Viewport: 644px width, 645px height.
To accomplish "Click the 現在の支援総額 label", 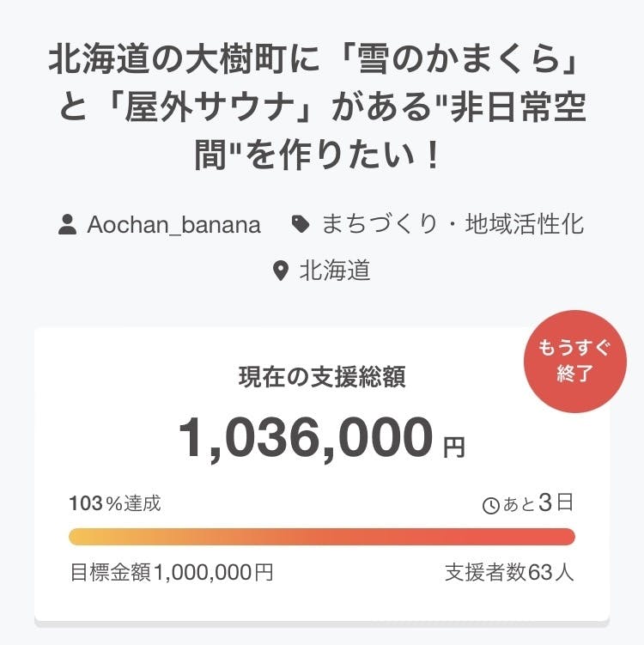I will point(322,376).
